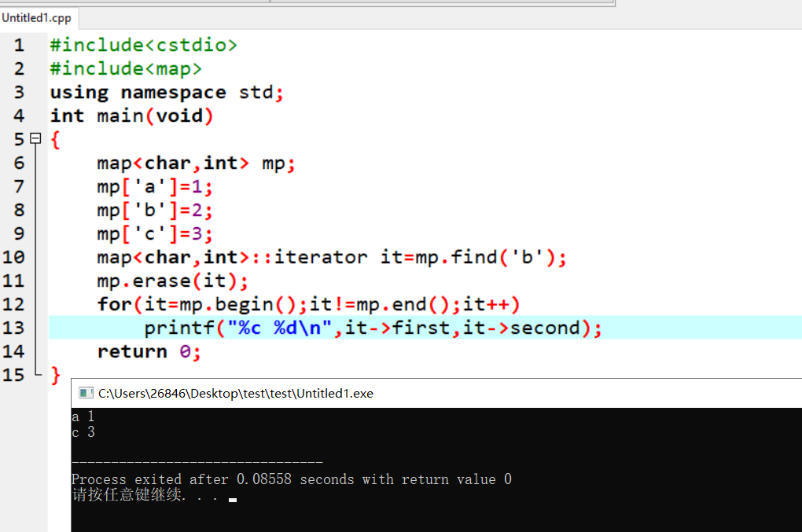
Task: Click the 'map<char,int> mp;' declaration
Action: [197, 163]
